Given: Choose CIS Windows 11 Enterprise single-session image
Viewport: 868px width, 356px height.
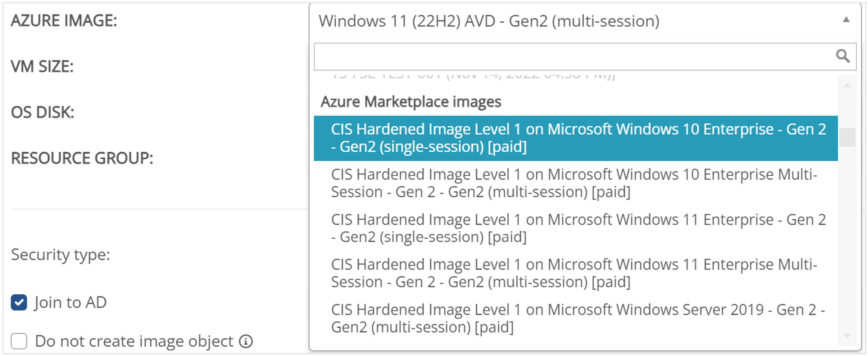Looking at the screenshot, I should coord(576,228).
